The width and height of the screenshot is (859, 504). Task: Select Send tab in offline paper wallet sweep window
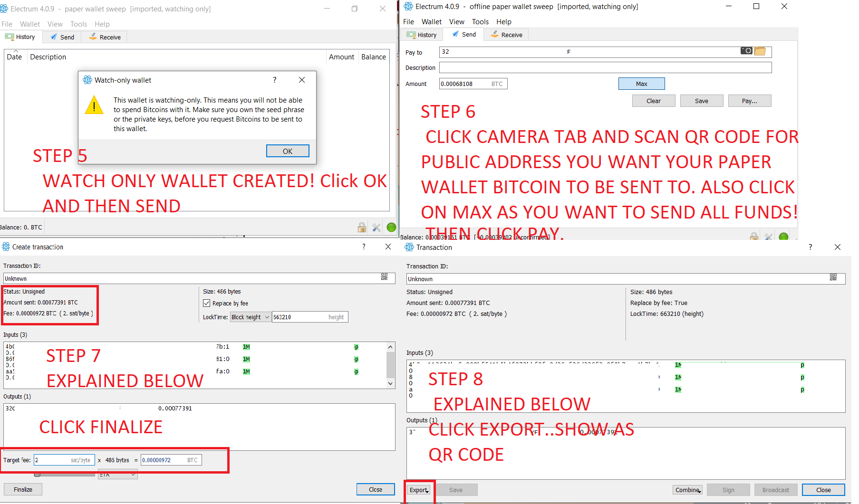click(x=464, y=34)
